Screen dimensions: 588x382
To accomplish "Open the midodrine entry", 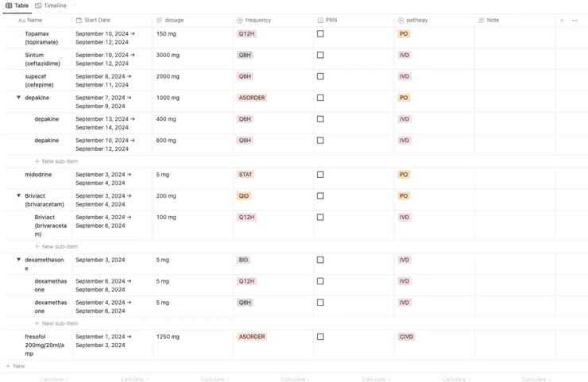I will [38, 175].
